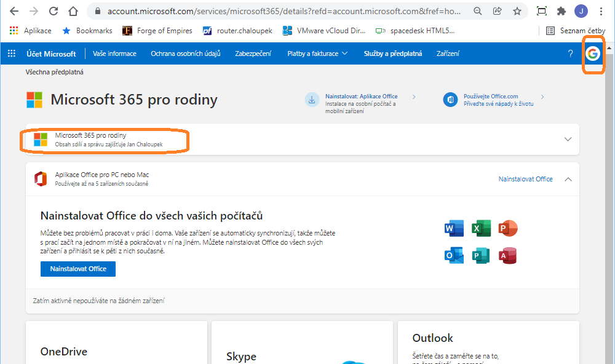Click the Excel app icon

(x=482, y=228)
